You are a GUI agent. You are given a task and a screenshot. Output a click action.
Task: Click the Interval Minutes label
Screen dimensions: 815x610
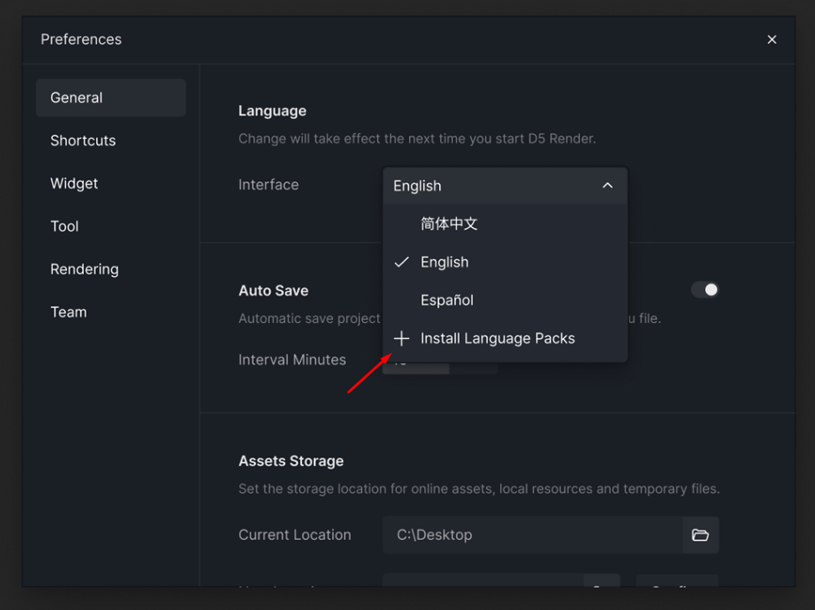pyautogui.click(x=292, y=360)
